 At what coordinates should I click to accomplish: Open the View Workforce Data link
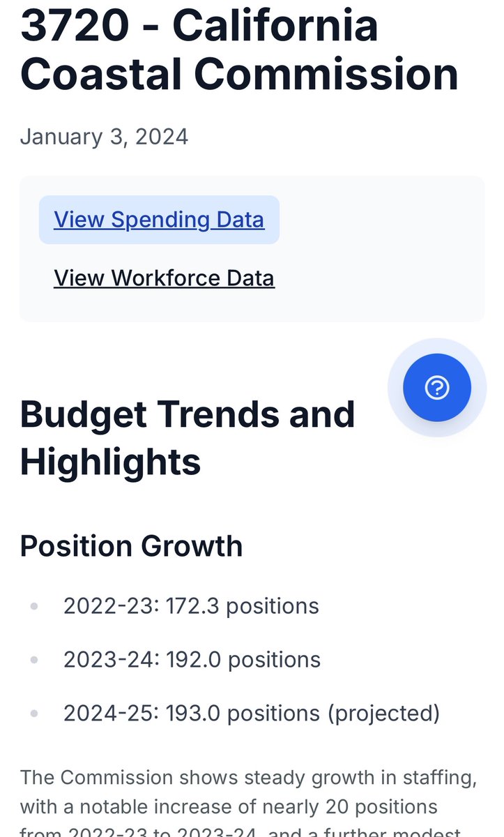pos(164,278)
